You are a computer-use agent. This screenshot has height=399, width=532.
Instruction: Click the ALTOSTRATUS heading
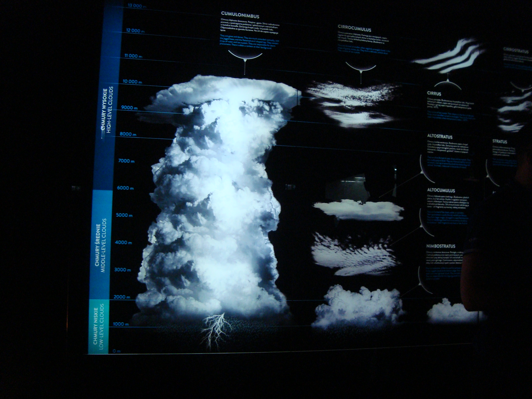tap(440, 137)
